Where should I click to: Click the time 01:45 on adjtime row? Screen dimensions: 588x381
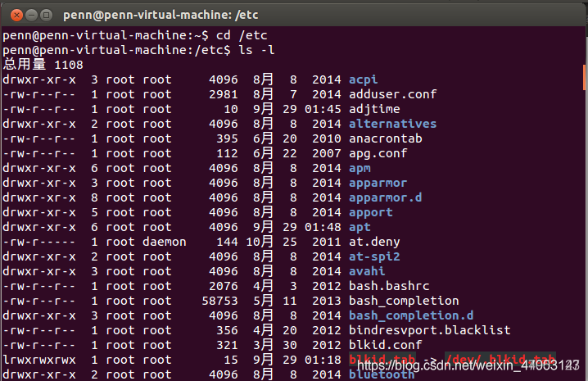click(323, 109)
